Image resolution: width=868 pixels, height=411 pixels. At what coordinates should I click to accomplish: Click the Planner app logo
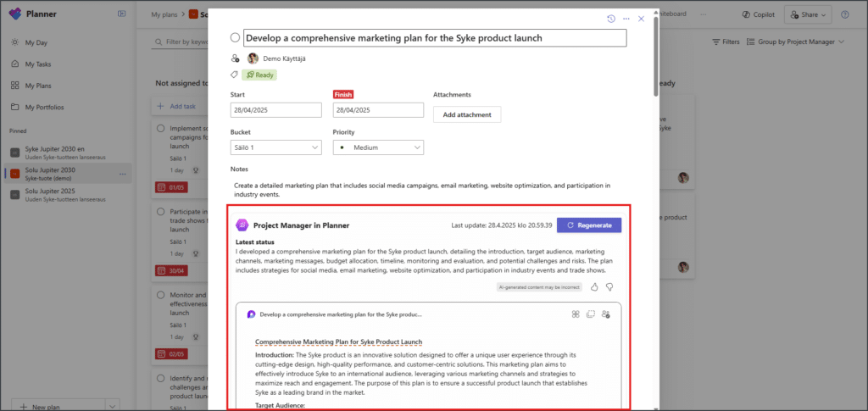tap(15, 14)
